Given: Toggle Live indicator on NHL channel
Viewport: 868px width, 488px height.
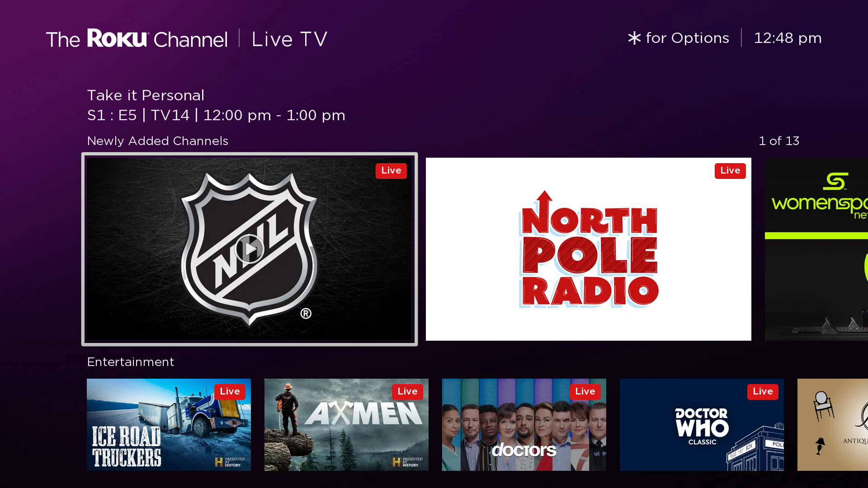Looking at the screenshot, I should click(391, 170).
